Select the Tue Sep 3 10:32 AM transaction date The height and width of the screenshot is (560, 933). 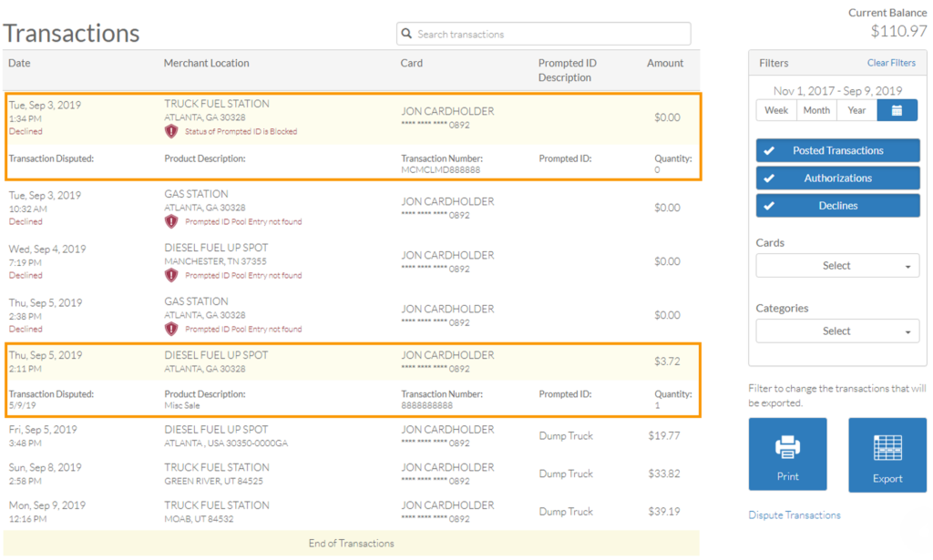point(45,195)
